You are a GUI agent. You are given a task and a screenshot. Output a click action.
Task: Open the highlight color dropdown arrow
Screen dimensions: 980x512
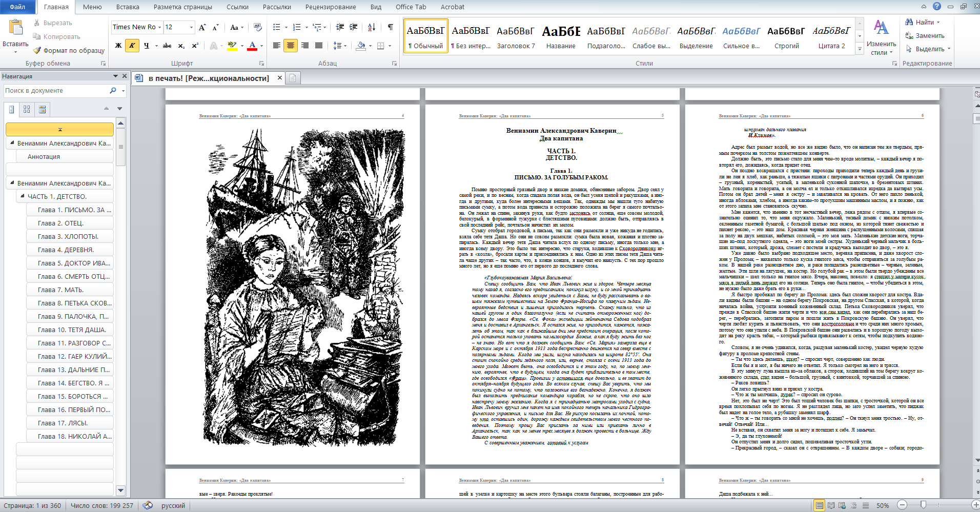click(x=242, y=46)
